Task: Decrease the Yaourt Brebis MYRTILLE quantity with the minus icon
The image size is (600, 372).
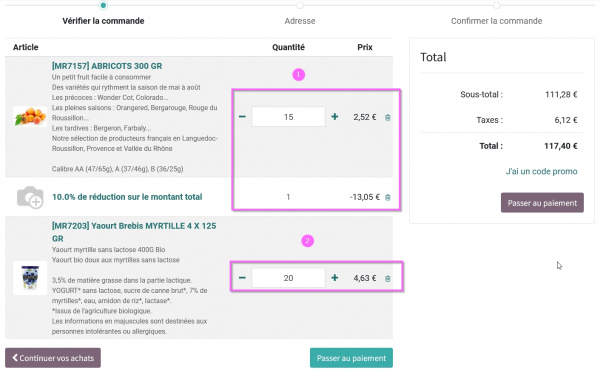Action: 242,277
